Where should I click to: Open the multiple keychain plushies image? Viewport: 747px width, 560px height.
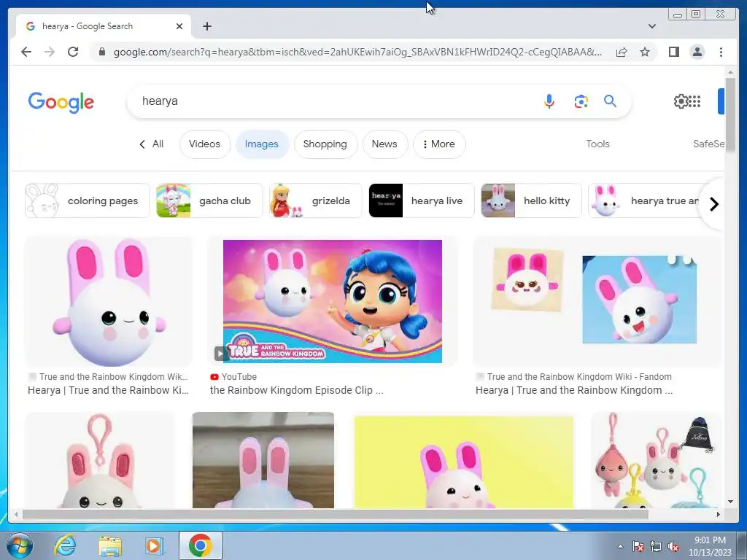pos(657,460)
